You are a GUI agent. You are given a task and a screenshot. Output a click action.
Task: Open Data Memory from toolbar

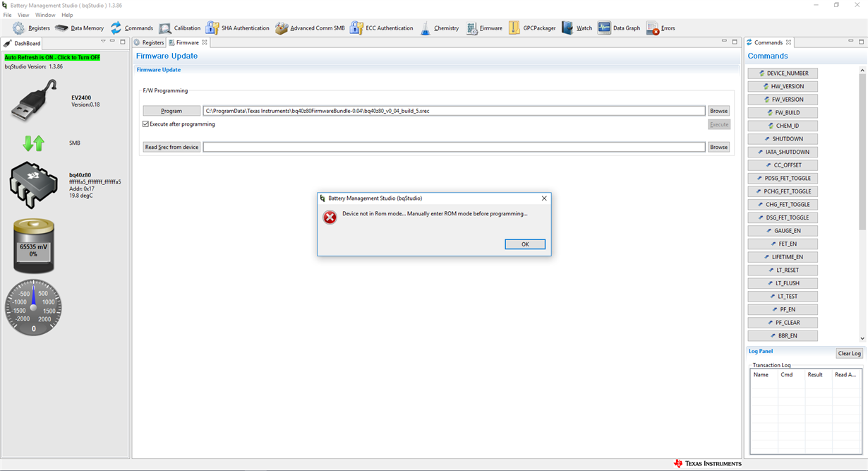pos(79,28)
